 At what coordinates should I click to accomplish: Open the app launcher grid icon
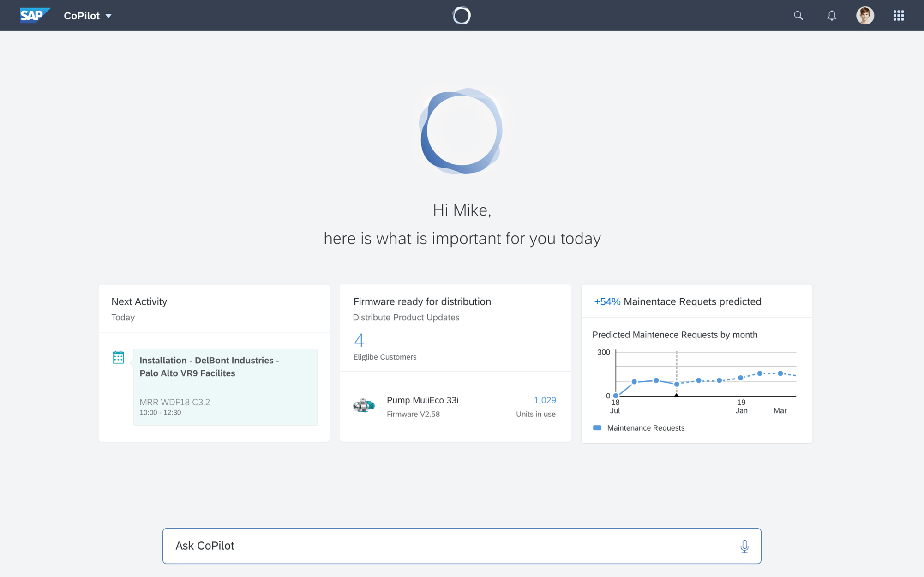tap(898, 16)
